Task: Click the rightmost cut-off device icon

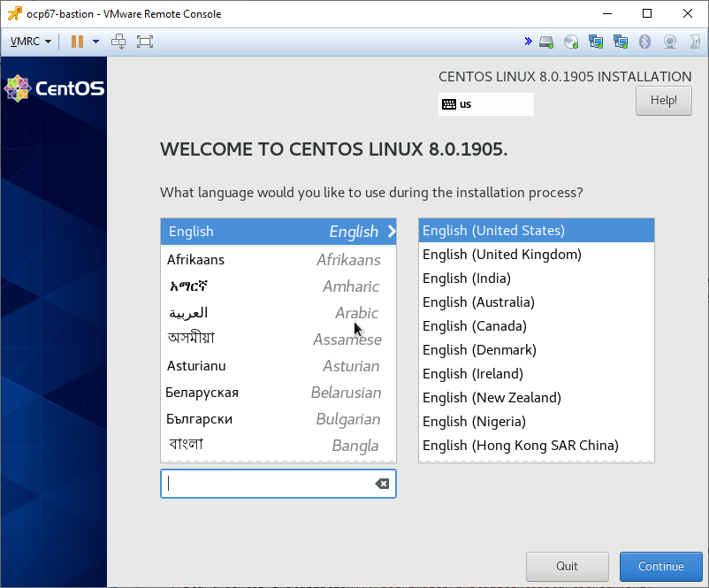Action: coord(695,42)
